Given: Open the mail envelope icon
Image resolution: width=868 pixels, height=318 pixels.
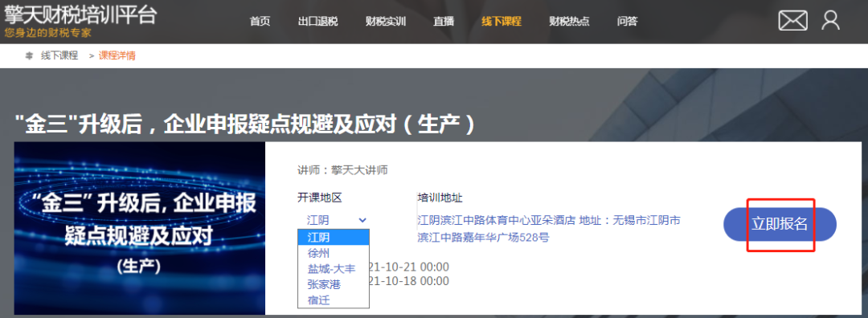Looking at the screenshot, I should (x=792, y=21).
